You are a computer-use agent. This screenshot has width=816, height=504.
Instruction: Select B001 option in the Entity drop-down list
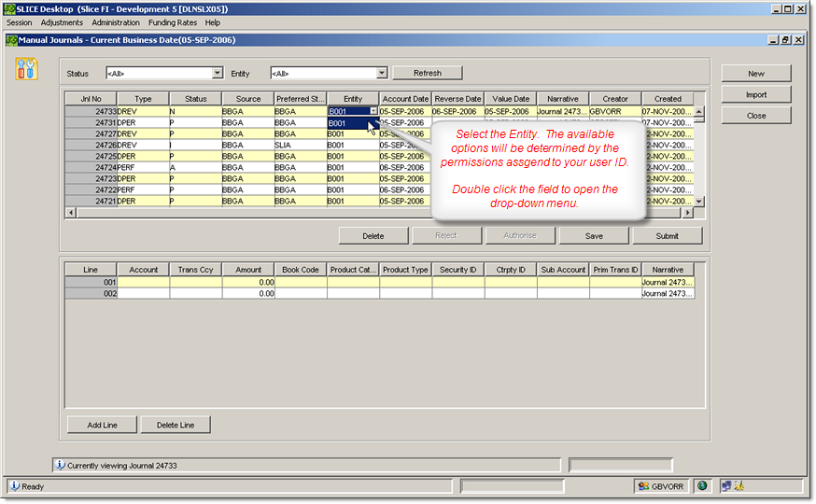coord(347,122)
